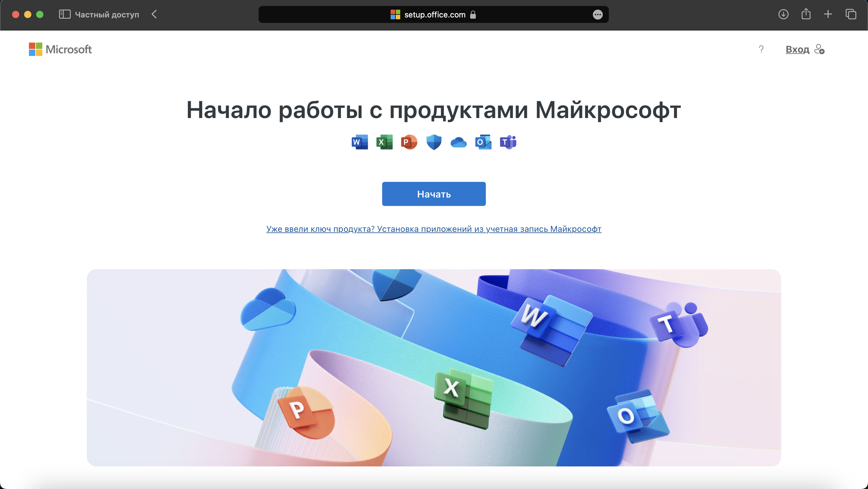Click the 3D Word icon in the banner
The height and width of the screenshot is (489, 868).
[551, 331]
